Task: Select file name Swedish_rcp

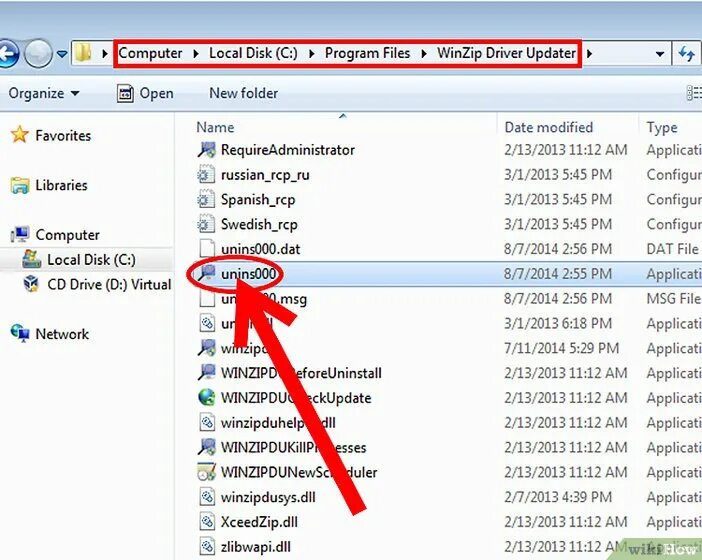Action: click(259, 224)
